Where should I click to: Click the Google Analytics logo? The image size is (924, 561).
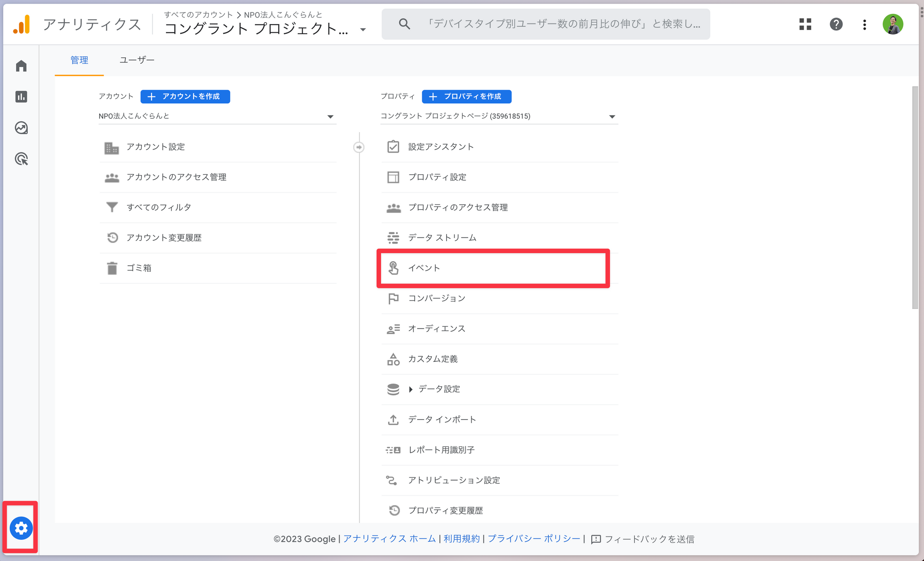pyautogui.click(x=22, y=24)
